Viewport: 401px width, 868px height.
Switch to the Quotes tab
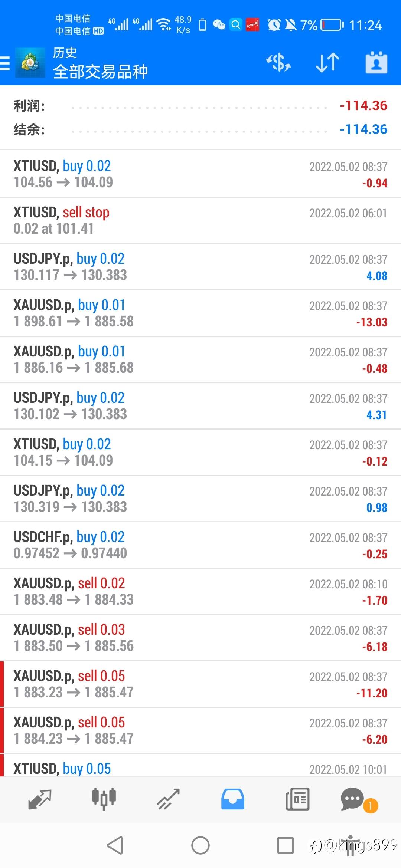coord(40,799)
